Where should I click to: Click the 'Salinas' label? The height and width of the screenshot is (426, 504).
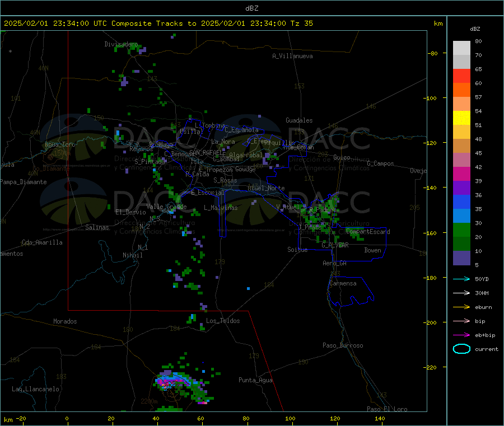97,227
